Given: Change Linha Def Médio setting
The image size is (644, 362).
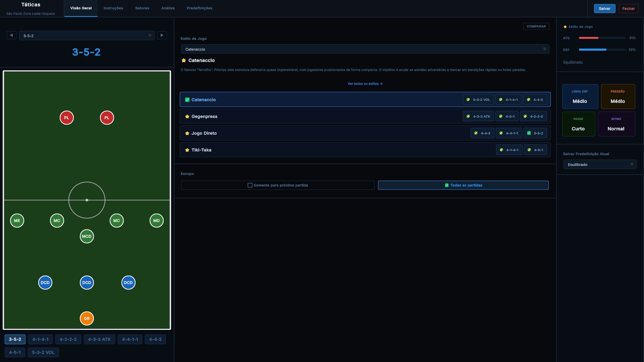Looking at the screenshot, I should (x=580, y=97).
